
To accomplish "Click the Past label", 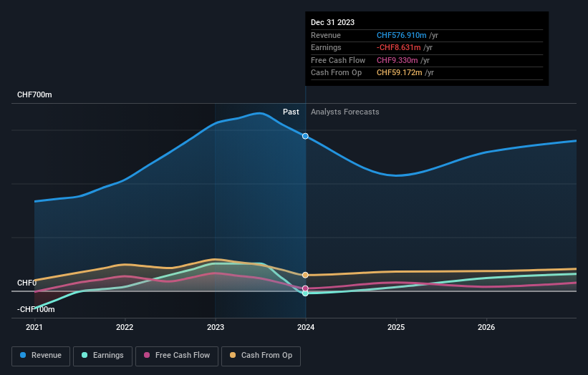I will coord(291,112).
